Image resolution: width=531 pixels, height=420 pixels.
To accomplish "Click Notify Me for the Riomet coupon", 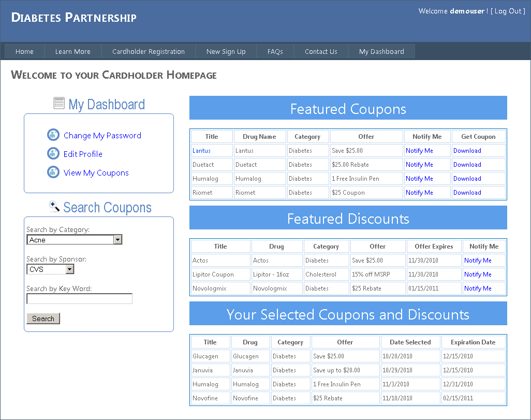I will tap(419, 193).
